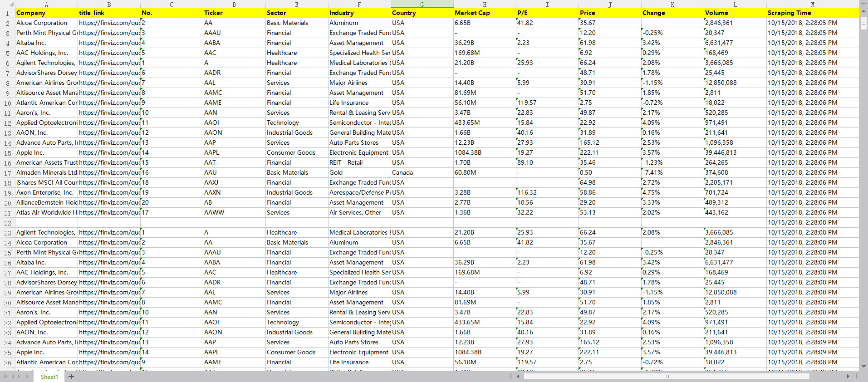This screenshot has height=382, width=868.
Task: Click the horizontal scrollbar left arrow
Action: [518, 377]
